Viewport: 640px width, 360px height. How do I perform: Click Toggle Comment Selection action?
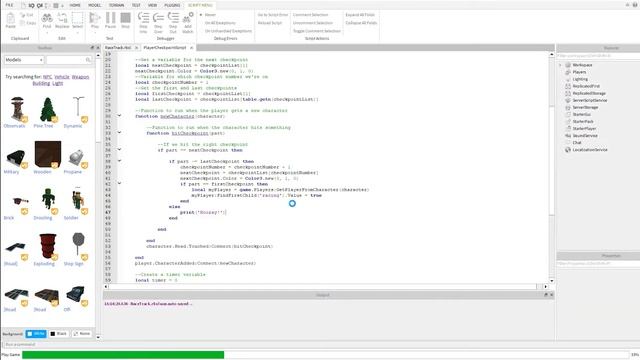click(317, 31)
